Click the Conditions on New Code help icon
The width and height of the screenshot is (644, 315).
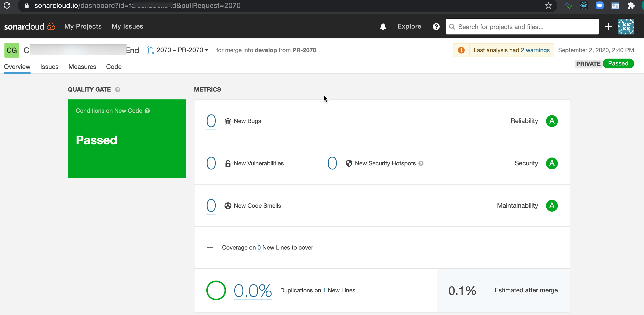coord(147,111)
